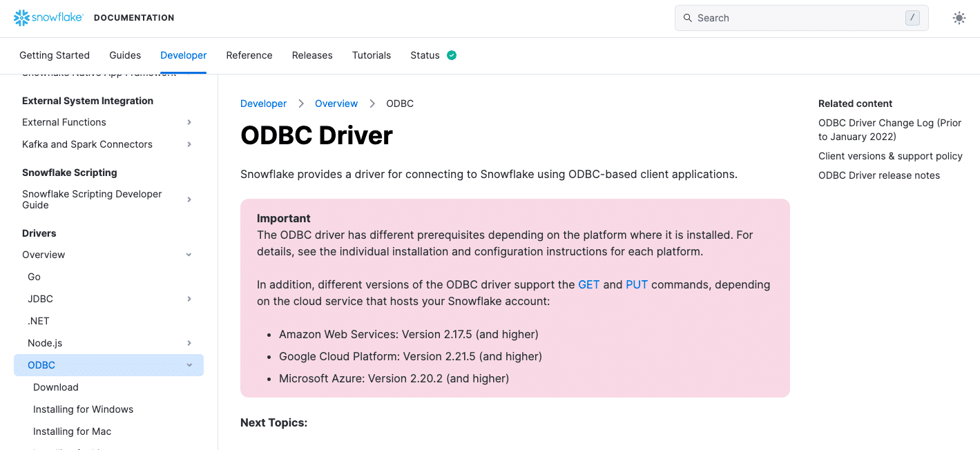Open the Drivers Overview item
Image resolution: width=980 pixels, height=450 pixels.
(44, 255)
